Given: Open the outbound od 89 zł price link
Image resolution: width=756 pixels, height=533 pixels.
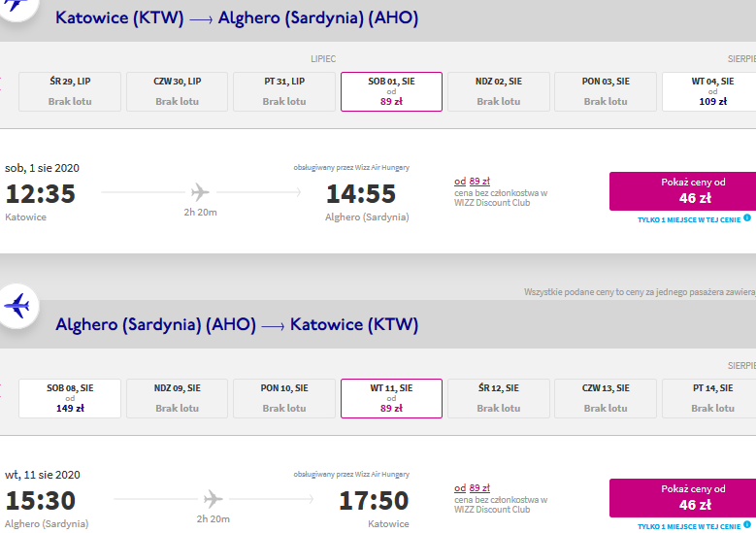Looking at the screenshot, I should point(472,182).
